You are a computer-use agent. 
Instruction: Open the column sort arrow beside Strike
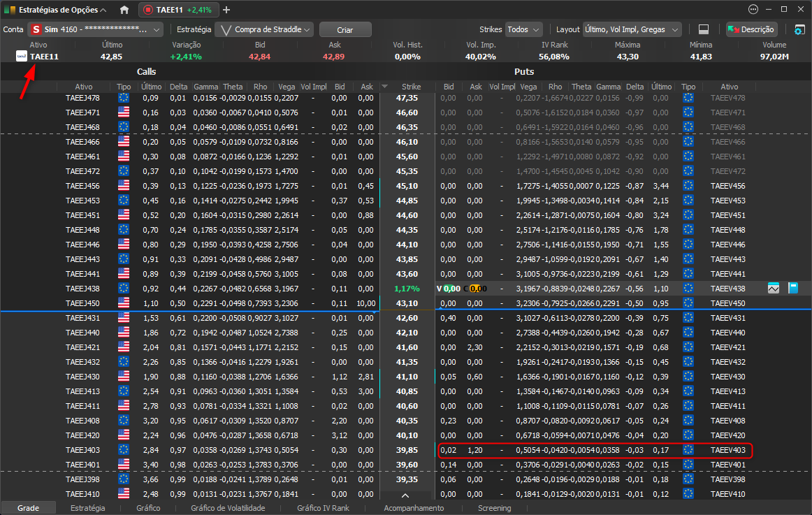(x=385, y=87)
